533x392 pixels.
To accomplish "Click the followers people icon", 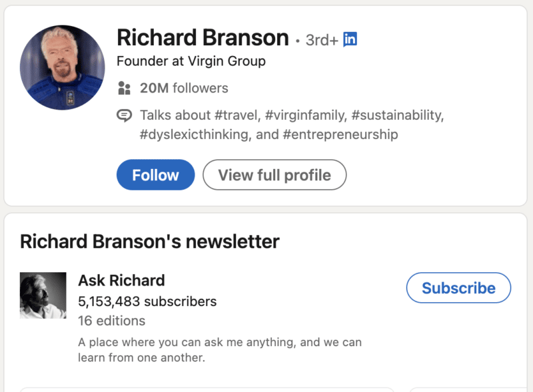I will coord(125,88).
